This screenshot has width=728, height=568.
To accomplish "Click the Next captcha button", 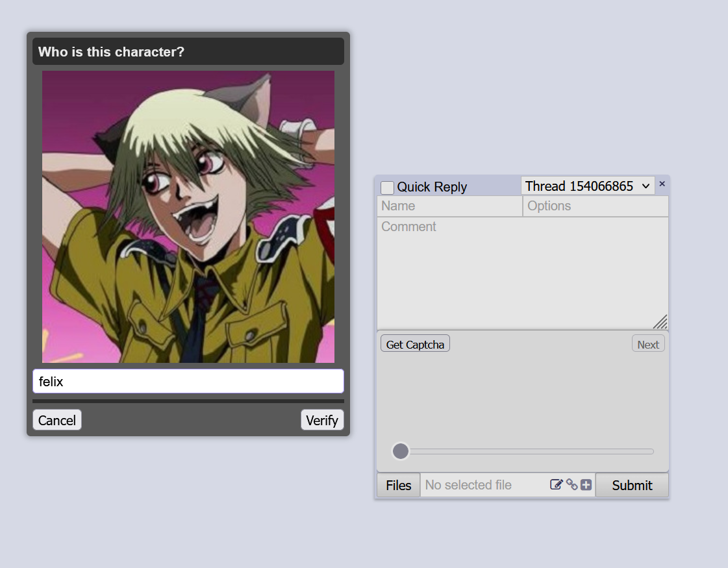I will click(x=648, y=344).
